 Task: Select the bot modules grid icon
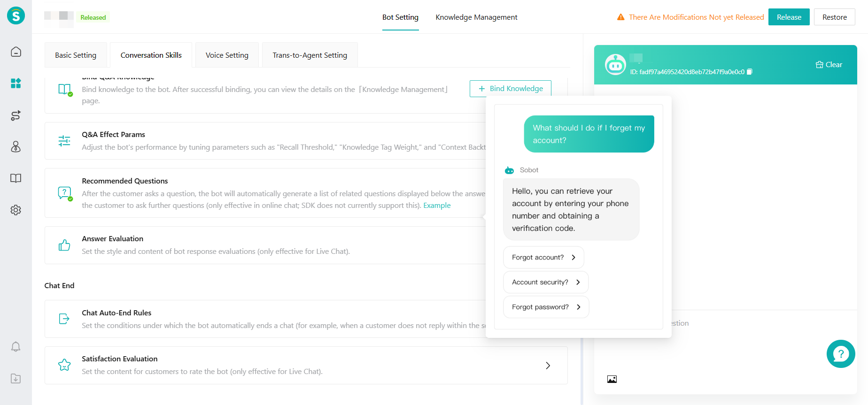coord(16,84)
